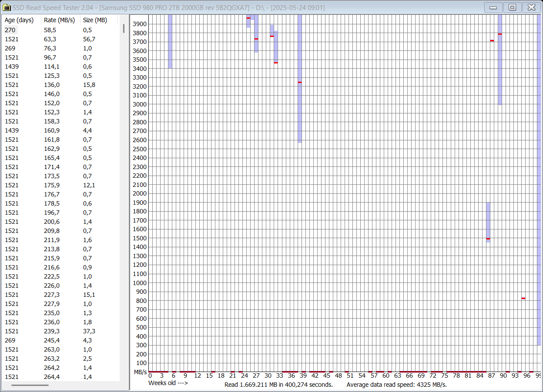Click the size value 37,3
This screenshot has width=543, height=392.
[89, 331]
